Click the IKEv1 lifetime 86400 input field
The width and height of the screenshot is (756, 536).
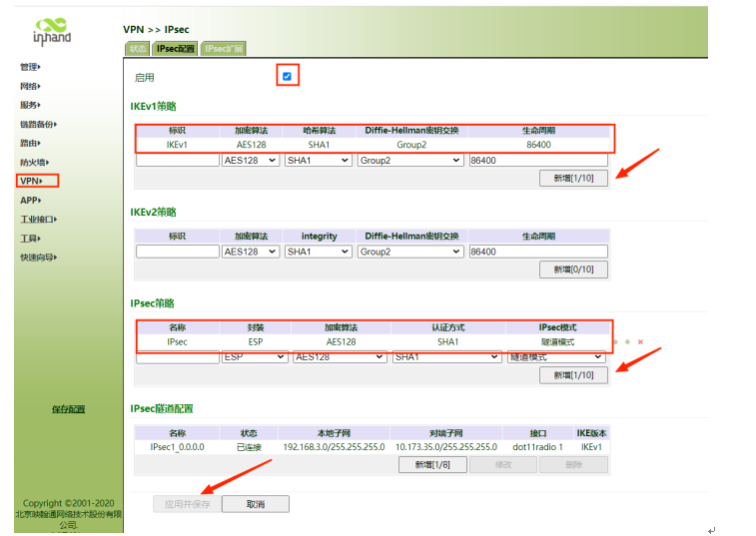pos(537,160)
